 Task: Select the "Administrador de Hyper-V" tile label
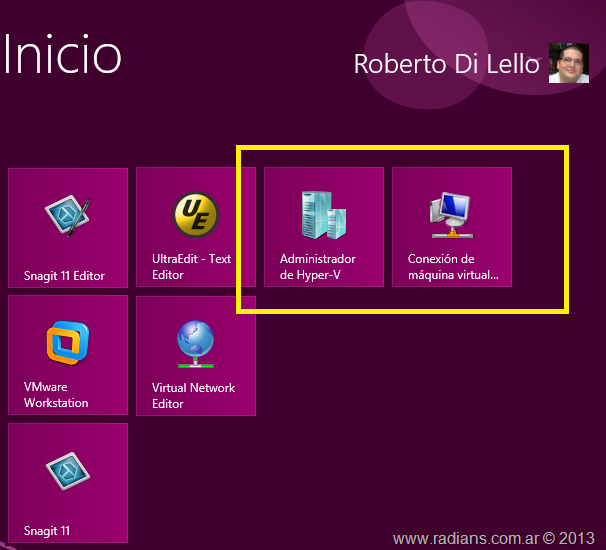317,267
